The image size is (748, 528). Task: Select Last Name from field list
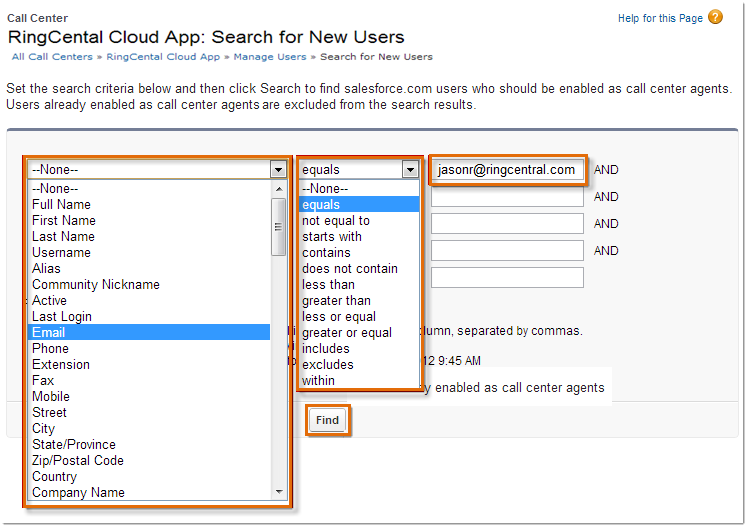pos(149,237)
